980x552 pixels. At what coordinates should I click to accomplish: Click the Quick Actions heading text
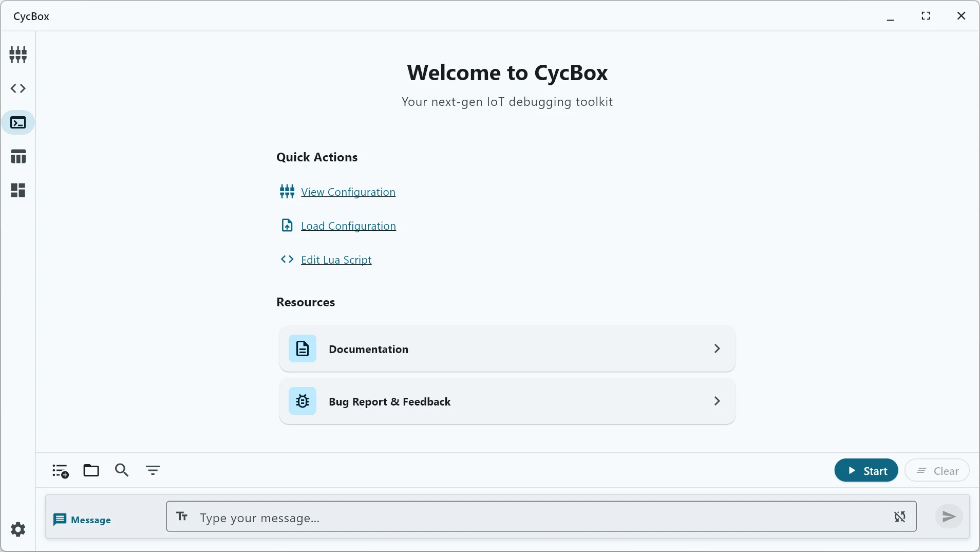(317, 157)
